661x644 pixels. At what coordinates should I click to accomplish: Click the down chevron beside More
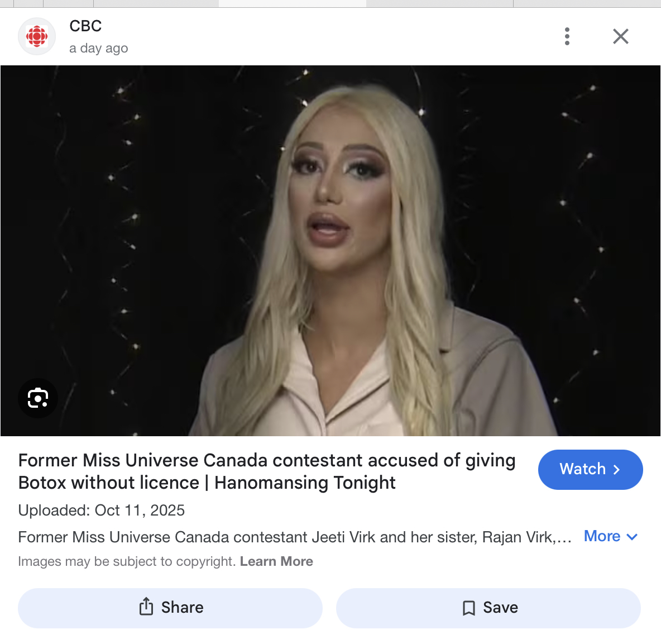click(x=631, y=537)
